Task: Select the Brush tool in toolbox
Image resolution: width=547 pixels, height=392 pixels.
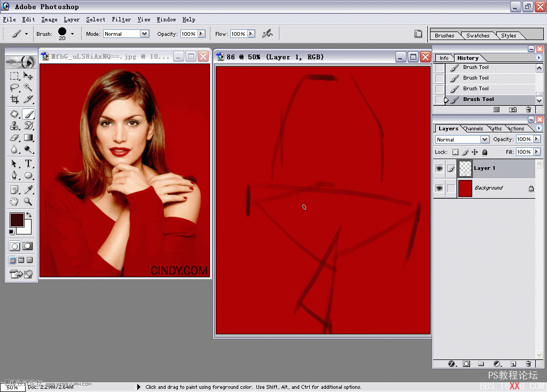Action: tap(28, 114)
